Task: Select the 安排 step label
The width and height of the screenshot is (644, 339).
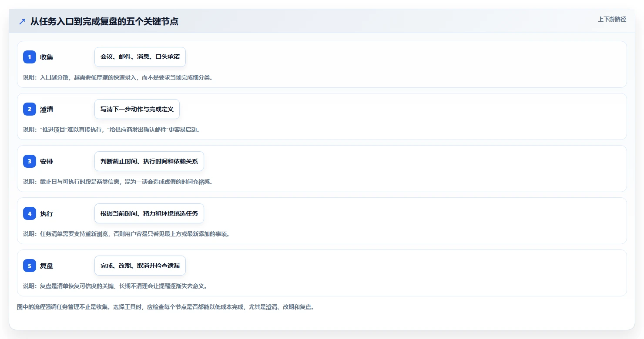Action: (x=47, y=161)
